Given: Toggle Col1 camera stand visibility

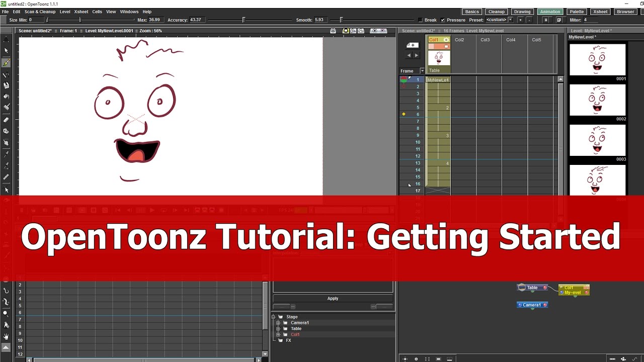Looking at the screenshot, I should [x=446, y=46].
